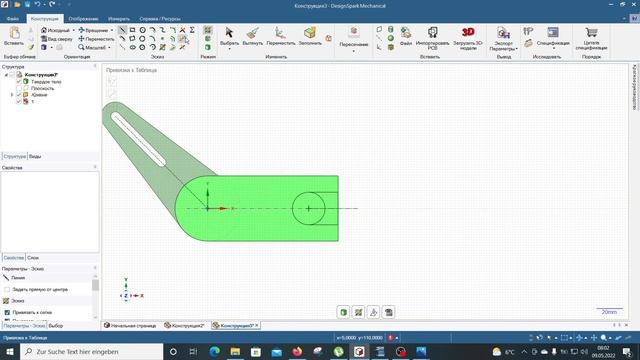Click the sketch mode button at canvas bottom
The height and width of the screenshot is (360, 640).
point(358,312)
